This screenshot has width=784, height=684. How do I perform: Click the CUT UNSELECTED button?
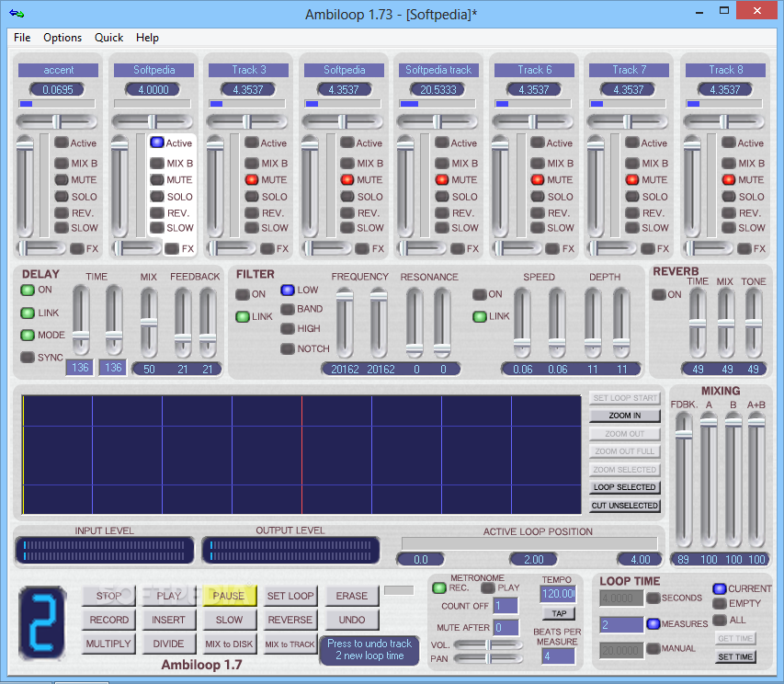(x=624, y=506)
